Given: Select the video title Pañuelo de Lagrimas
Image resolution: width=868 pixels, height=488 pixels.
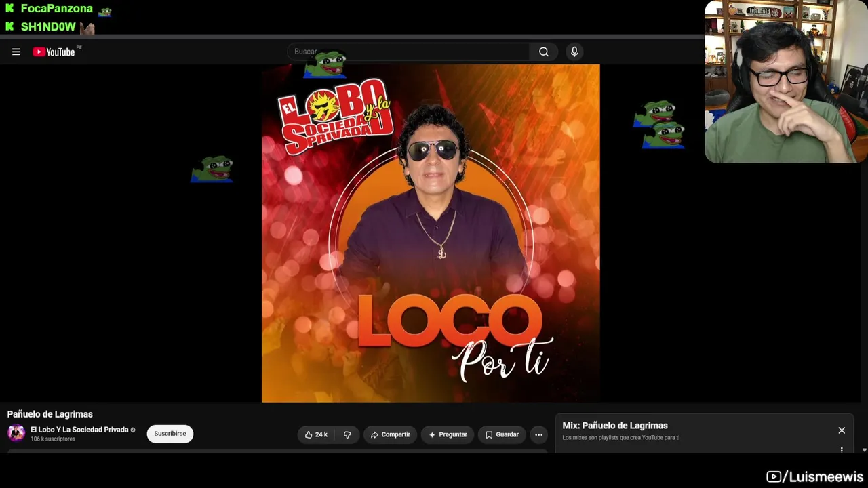Looking at the screenshot, I should point(50,414).
